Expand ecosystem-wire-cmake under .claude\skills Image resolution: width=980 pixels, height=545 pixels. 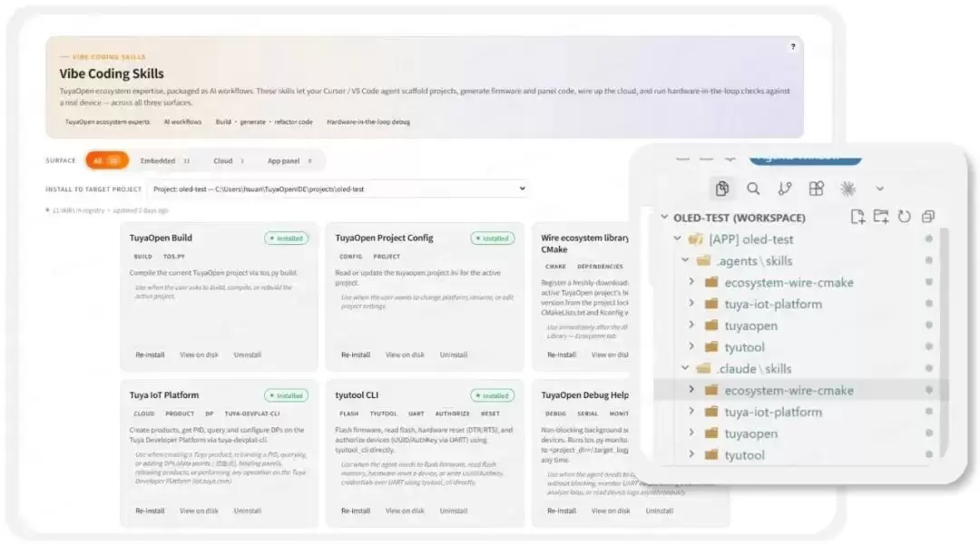[x=691, y=390]
